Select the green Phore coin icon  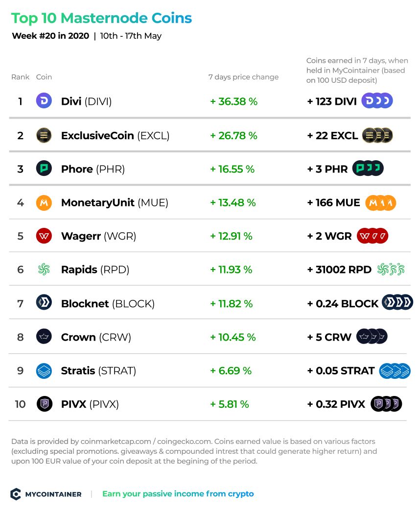[44, 169]
